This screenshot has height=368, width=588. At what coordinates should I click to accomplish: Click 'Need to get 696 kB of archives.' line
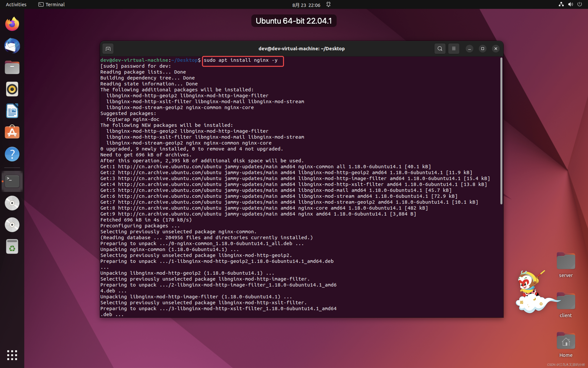[146, 155]
